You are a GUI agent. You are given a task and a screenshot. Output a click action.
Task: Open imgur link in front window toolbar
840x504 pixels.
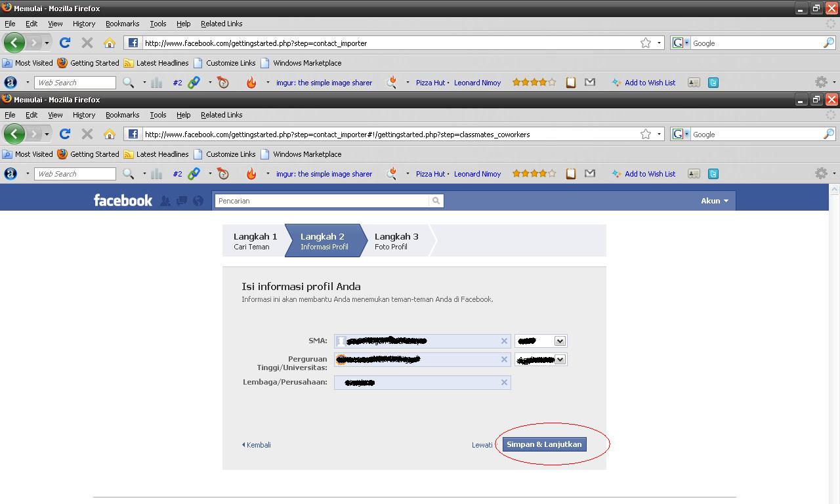pos(324,174)
